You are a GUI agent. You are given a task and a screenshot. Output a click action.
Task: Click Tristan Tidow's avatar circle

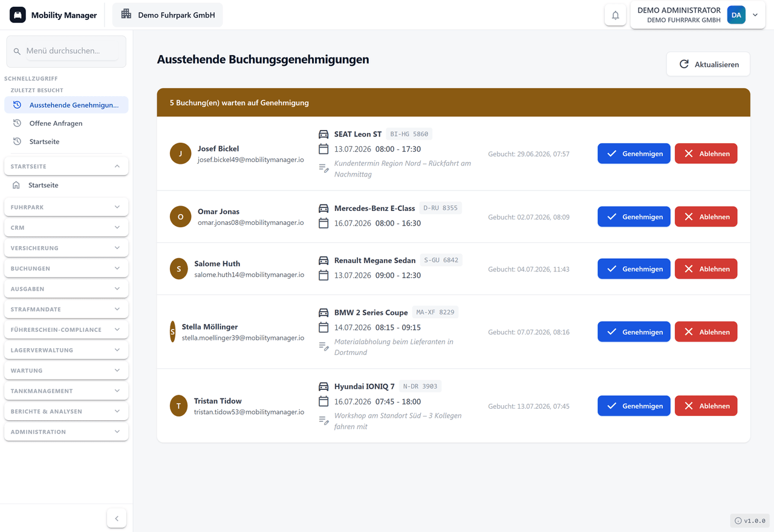coord(179,406)
